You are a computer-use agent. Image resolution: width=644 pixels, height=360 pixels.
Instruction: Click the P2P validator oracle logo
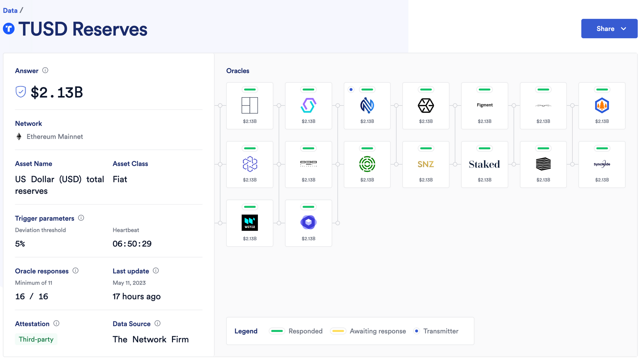(x=308, y=164)
